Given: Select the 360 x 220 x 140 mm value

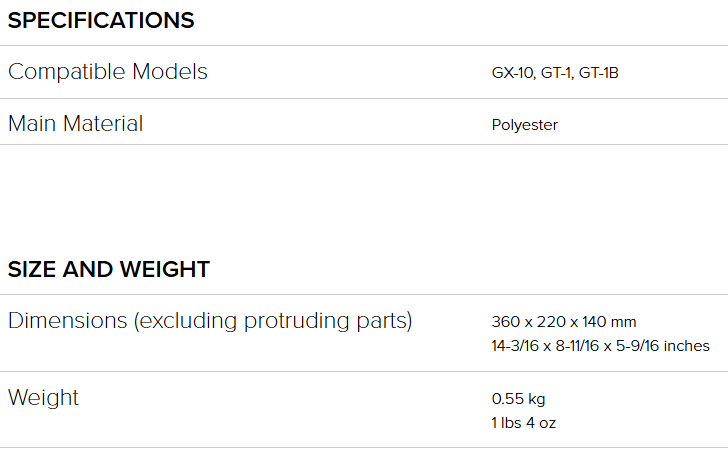Looking at the screenshot, I should (564, 322).
